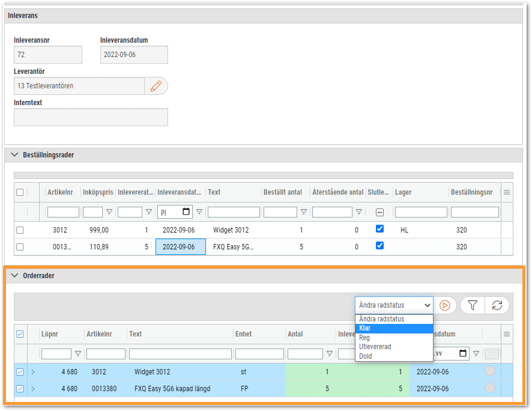532x411 pixels.
Task: Click the 999,00 price cell
Action: (x=99, y=230)
